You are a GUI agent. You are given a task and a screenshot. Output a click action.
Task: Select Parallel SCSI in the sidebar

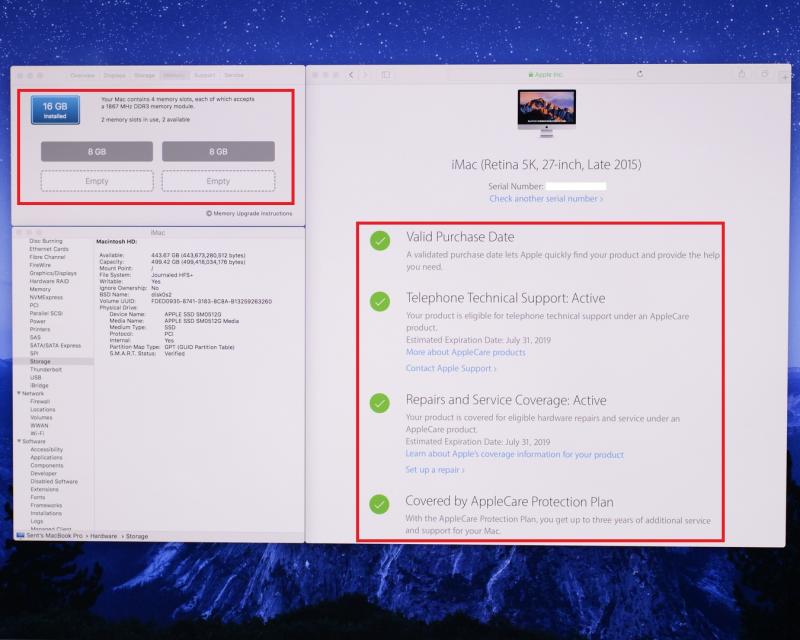click(46, 313)
